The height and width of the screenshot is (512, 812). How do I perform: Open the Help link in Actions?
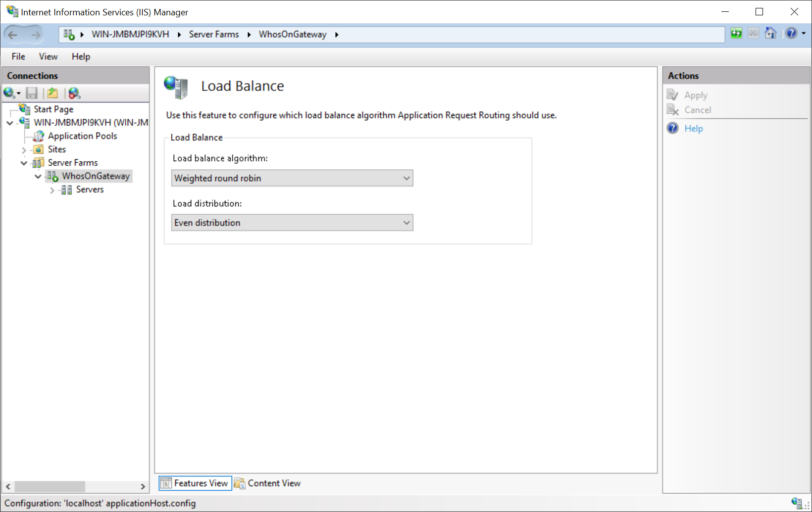point(694,128)
